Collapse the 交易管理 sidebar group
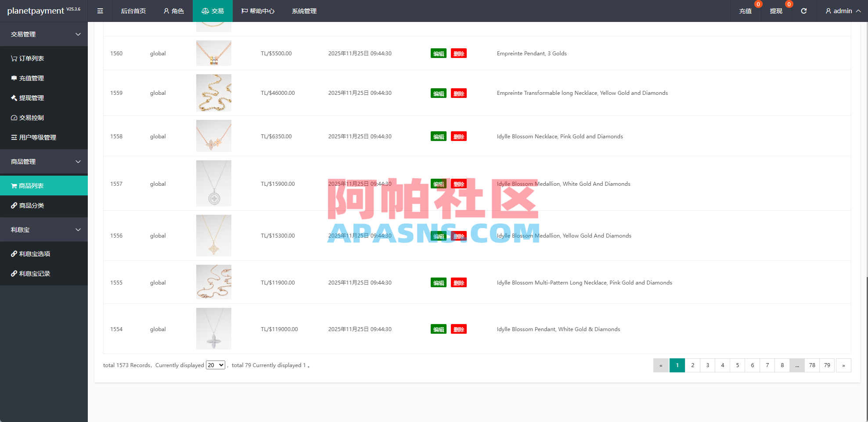 (44, 34)
